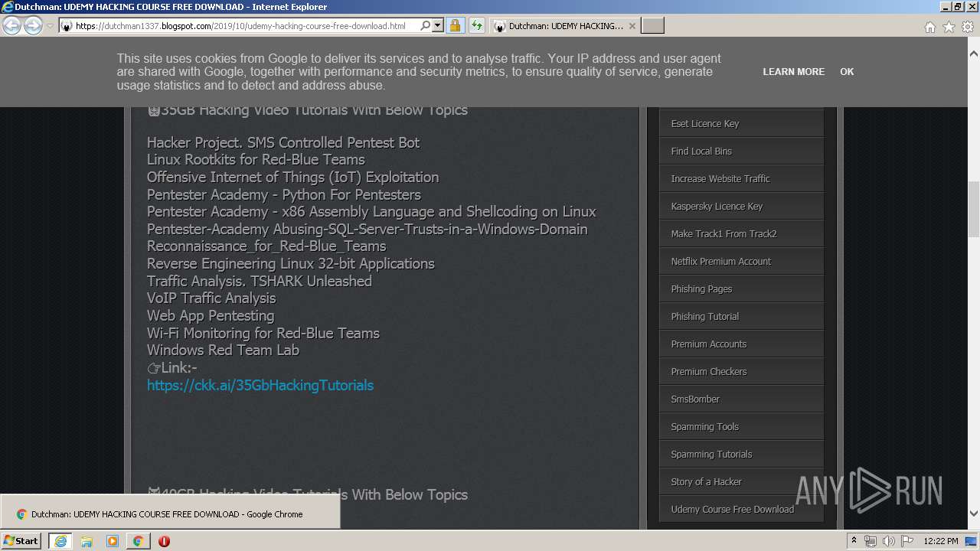The width and height of the screenshot is (980, 551).
Task: Click Chrome window preview thumbnail
Action: pos(170,511)
